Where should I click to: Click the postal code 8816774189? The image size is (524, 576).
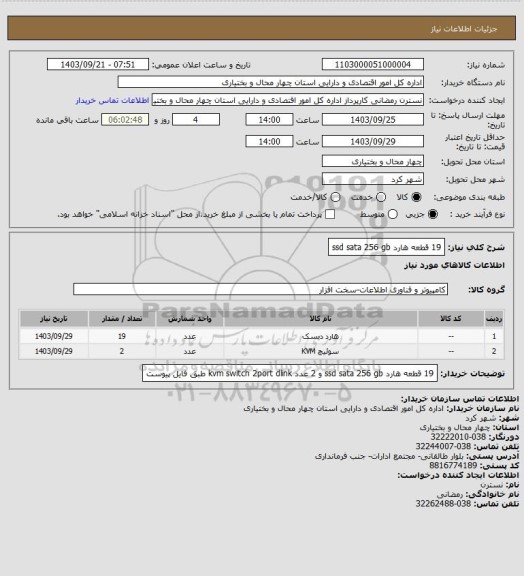453,466
